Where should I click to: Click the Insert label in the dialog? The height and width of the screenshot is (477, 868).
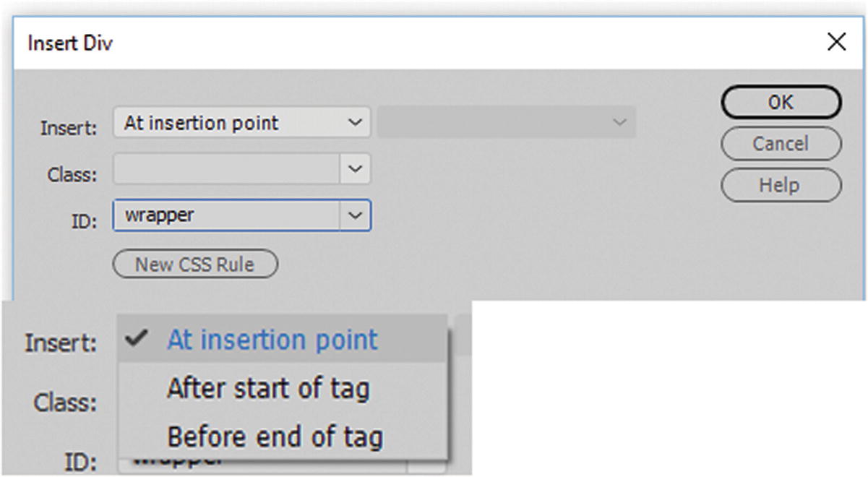[68, 127]
